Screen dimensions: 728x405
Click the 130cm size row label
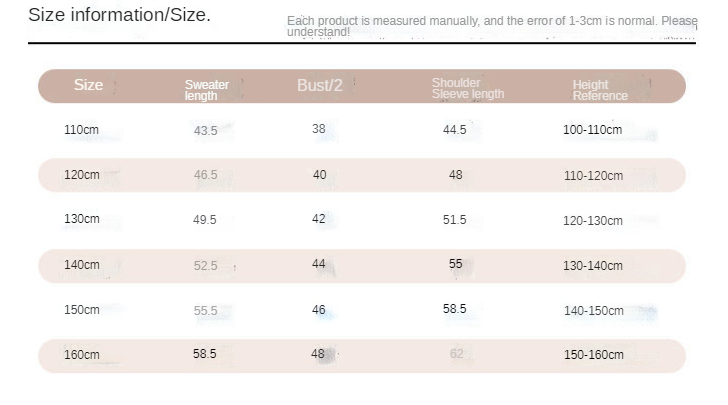(82, 219)
